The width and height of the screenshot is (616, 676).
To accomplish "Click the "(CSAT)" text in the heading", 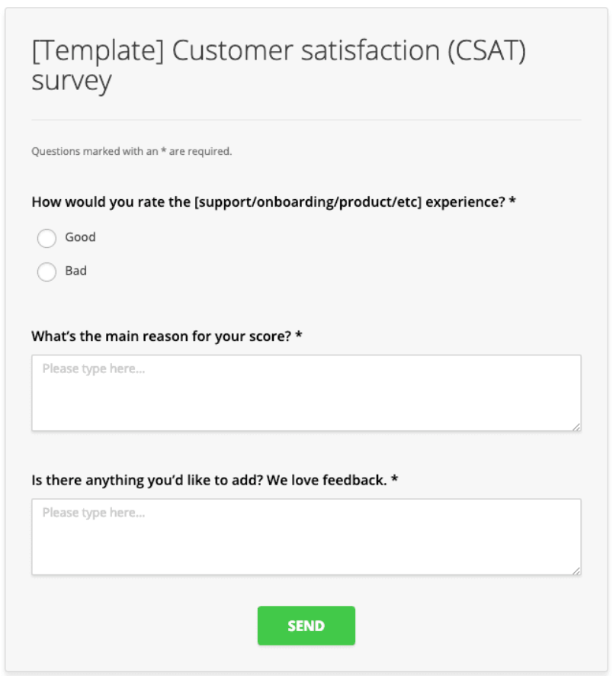I will (486, 51).
